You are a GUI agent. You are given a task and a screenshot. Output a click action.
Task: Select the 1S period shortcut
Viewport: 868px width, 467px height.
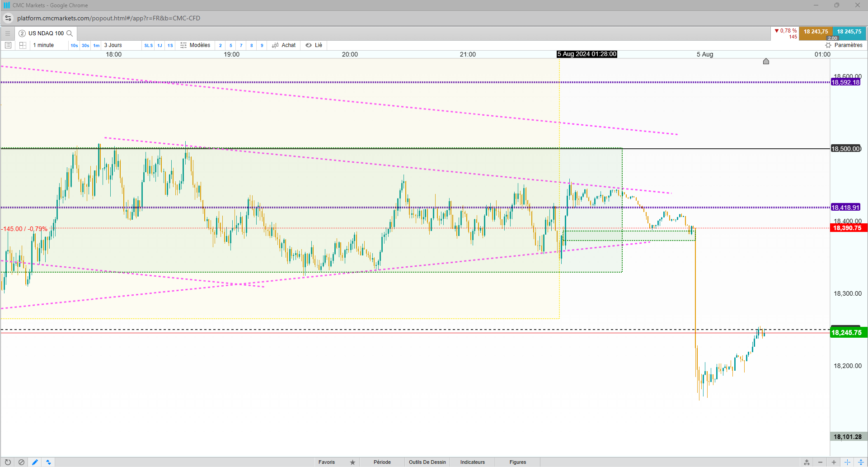tap(170, 45)
